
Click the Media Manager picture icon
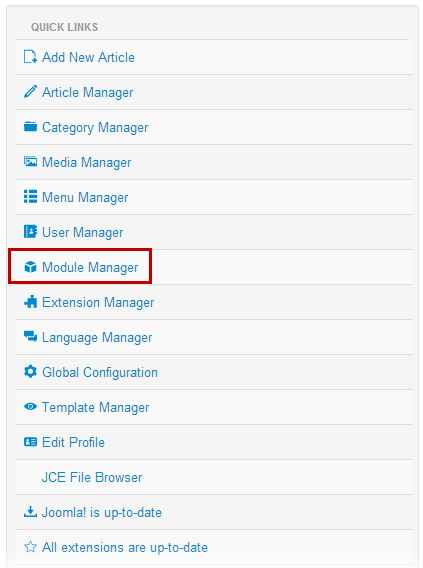coord(30,162)
